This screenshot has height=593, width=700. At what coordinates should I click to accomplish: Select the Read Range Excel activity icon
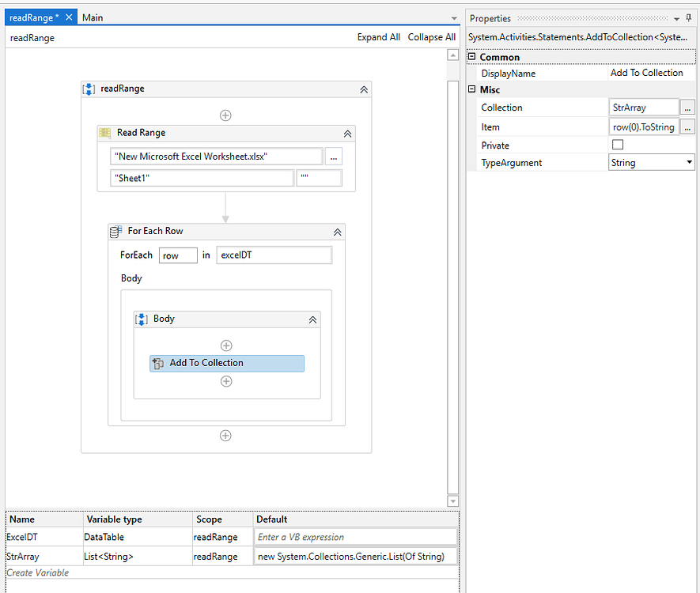(104, 133)
